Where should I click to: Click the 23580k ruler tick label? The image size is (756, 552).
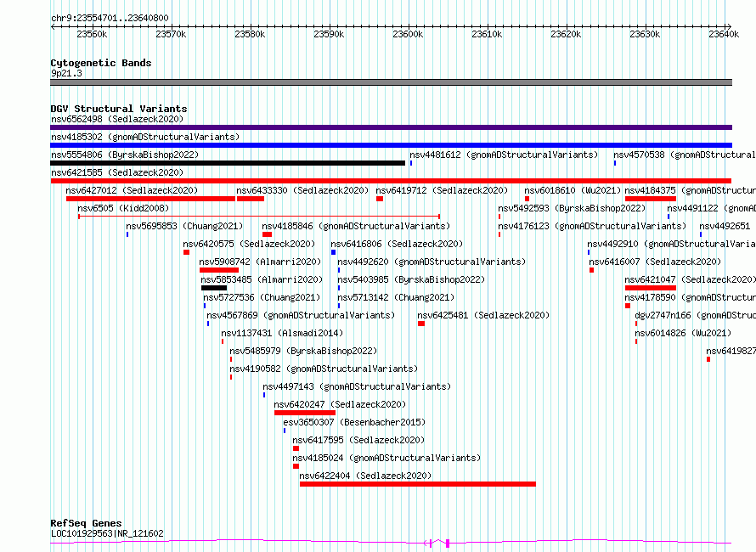tap(250, 34)
